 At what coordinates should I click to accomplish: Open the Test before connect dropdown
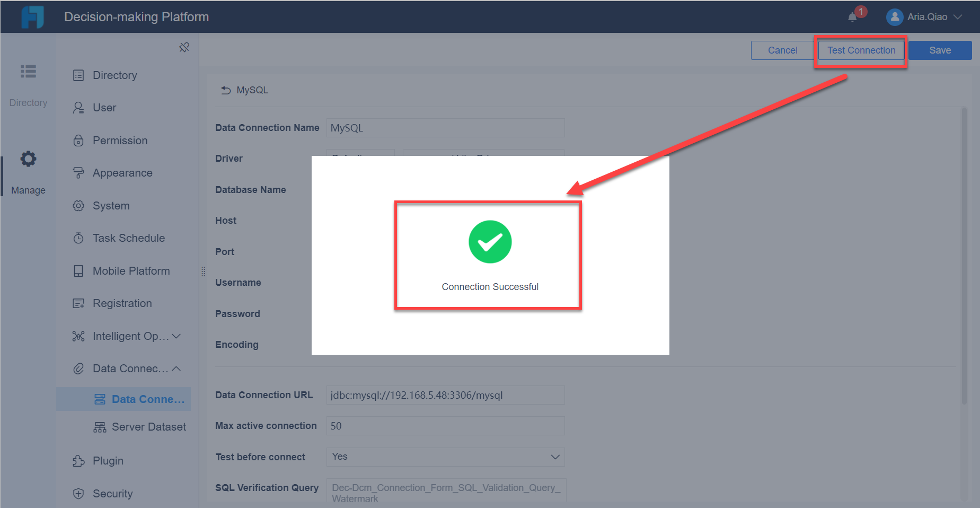point(446,457)
